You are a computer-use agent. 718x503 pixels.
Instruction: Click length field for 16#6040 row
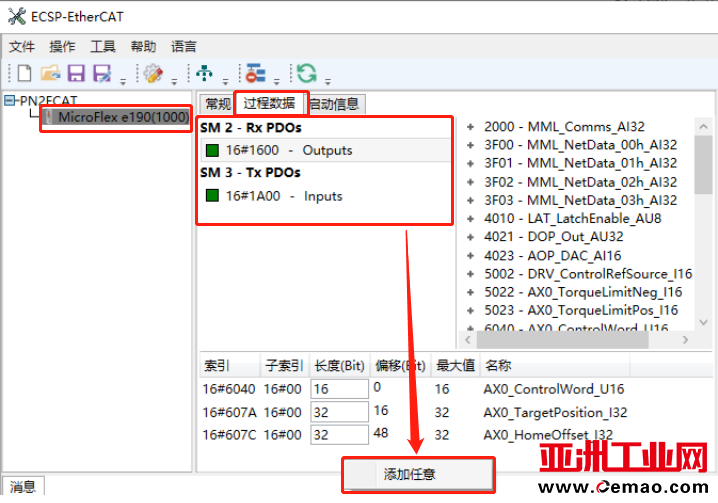point(339,389)
